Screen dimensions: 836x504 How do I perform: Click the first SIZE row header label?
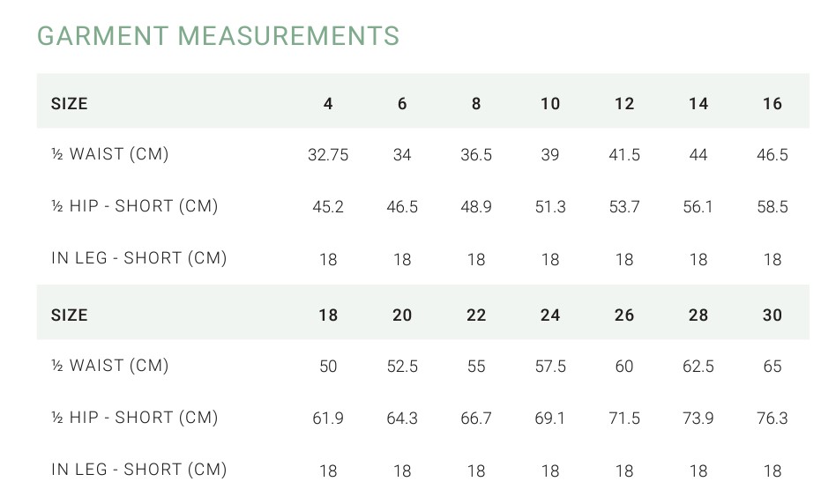pyautogui.click(x=70, y=103)
